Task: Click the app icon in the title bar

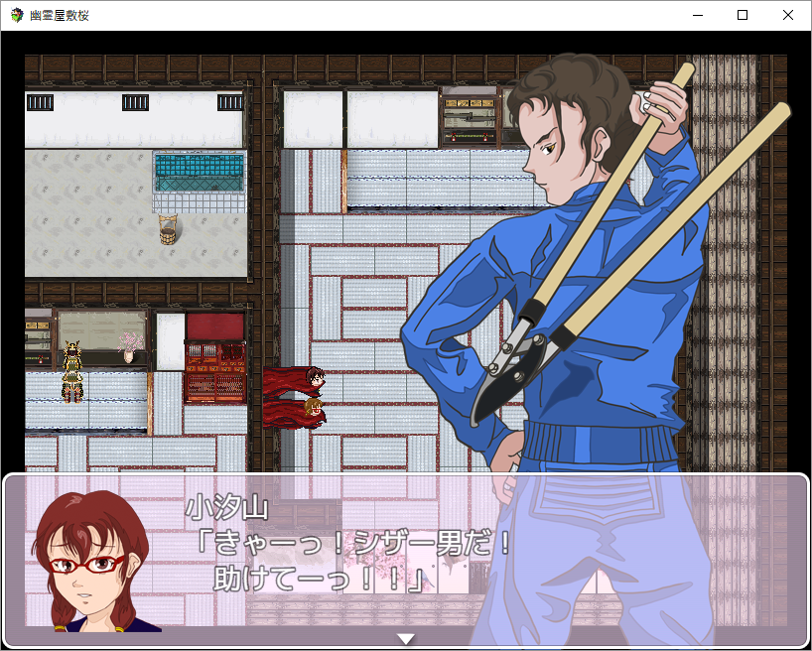Action: coord(17,15)
